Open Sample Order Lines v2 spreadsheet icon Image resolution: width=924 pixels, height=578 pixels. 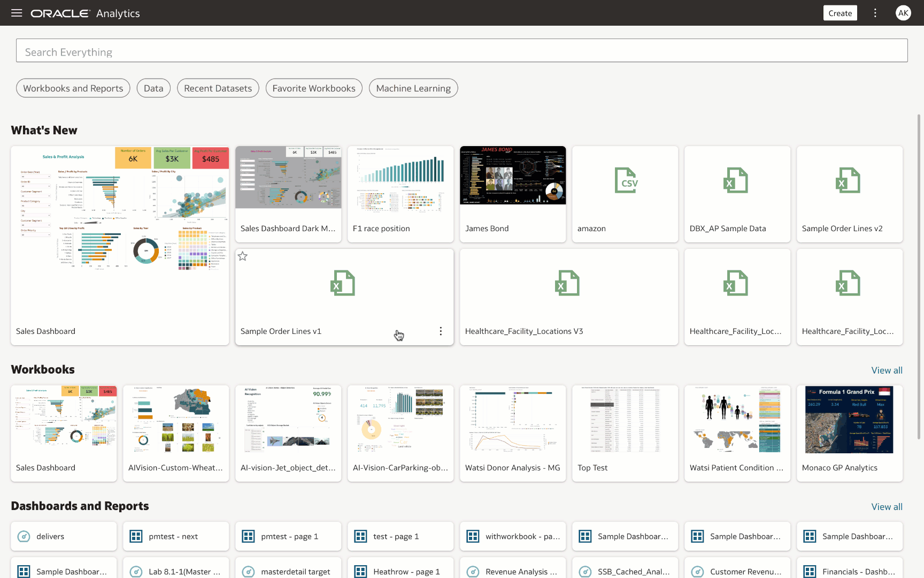coord(848,180)
